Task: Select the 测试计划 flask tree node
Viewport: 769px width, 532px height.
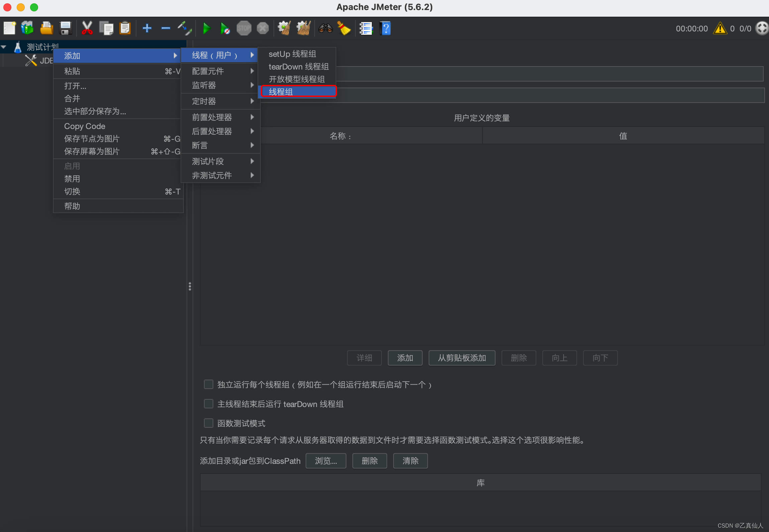Action: coord(37,47)
